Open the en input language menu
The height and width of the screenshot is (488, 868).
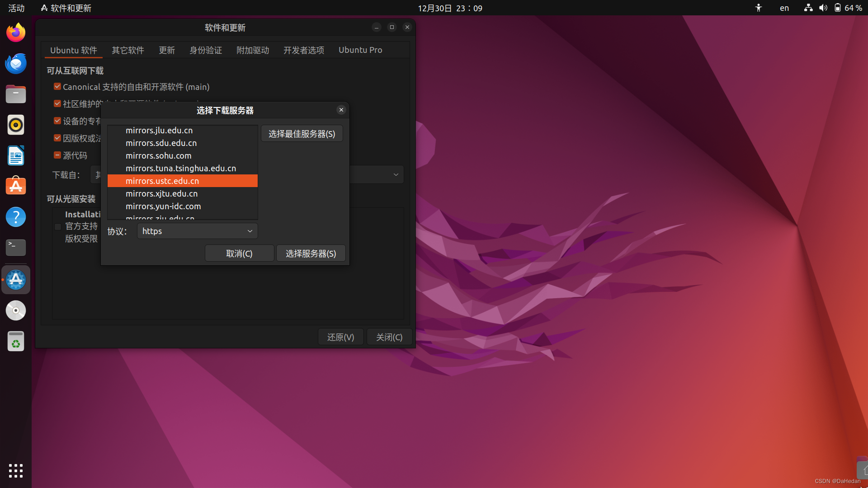tap(784, 8)
